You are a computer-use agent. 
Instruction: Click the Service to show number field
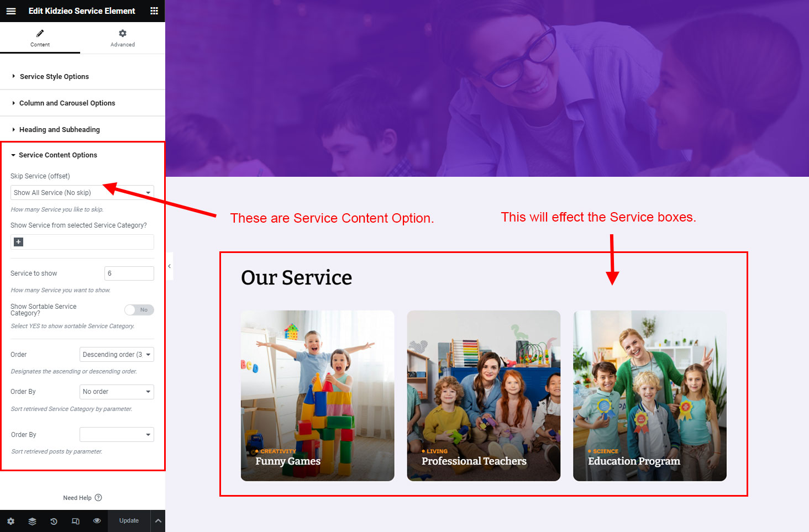pyautogui.click(x=129, y=273)
